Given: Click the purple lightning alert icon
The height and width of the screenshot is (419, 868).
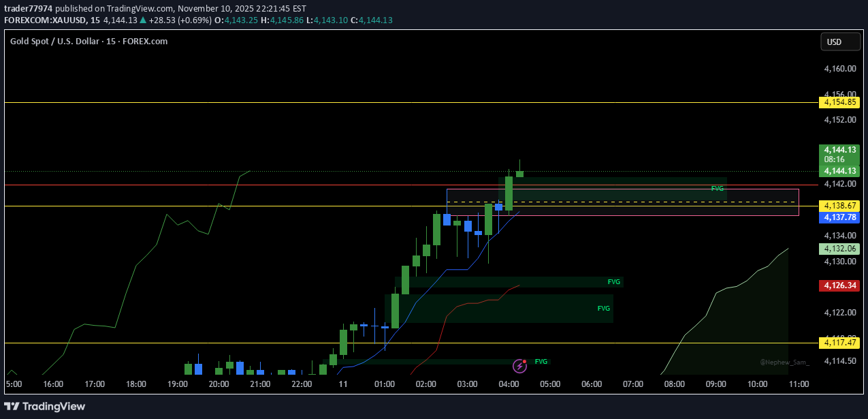Looking at the screenshot, I should click(x=520, y=366).
